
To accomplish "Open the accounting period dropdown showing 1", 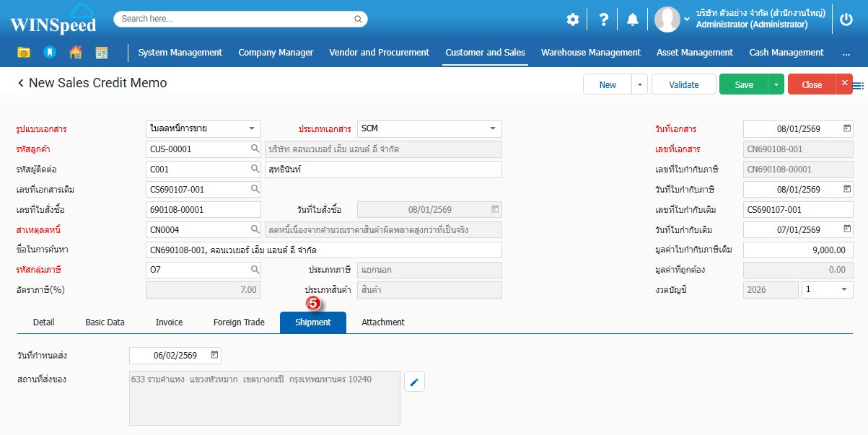I will 843,289.
